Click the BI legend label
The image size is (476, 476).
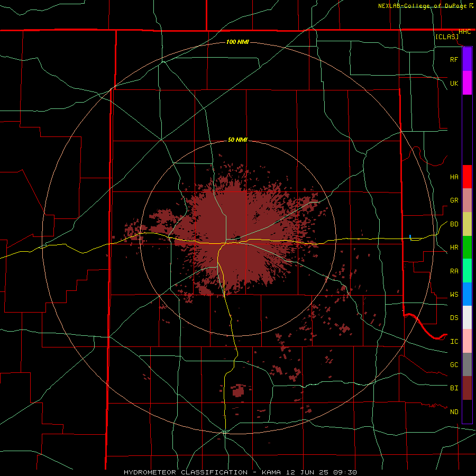[x=454, y=388]
